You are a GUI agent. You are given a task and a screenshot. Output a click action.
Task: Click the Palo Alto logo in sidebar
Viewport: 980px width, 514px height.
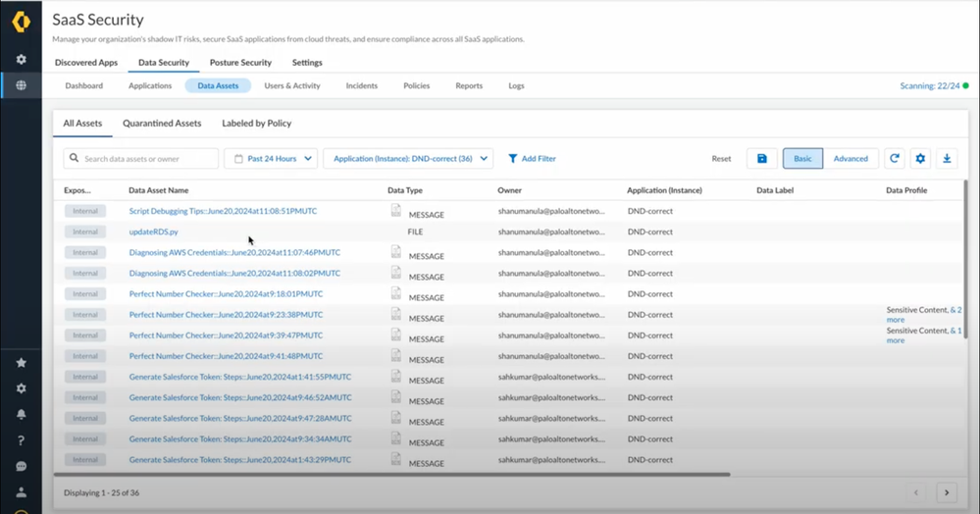[21, 22]
